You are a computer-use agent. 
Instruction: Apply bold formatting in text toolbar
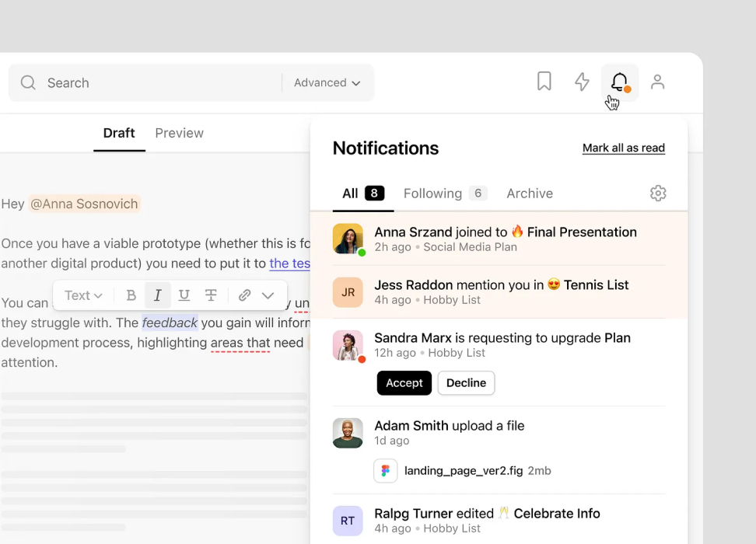tap(131, 295)
